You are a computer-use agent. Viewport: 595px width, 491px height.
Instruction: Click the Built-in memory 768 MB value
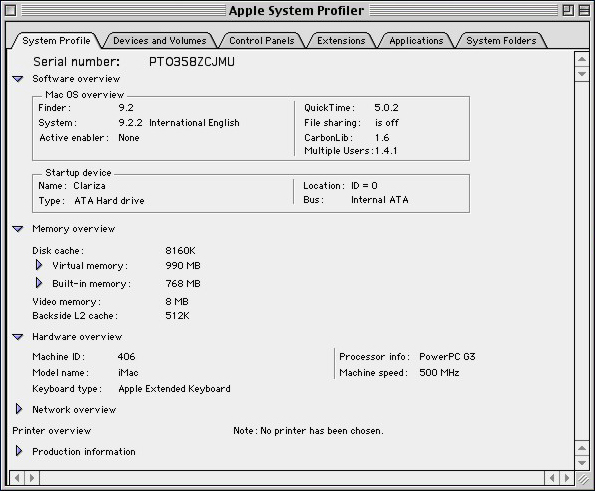pos(183,283)
